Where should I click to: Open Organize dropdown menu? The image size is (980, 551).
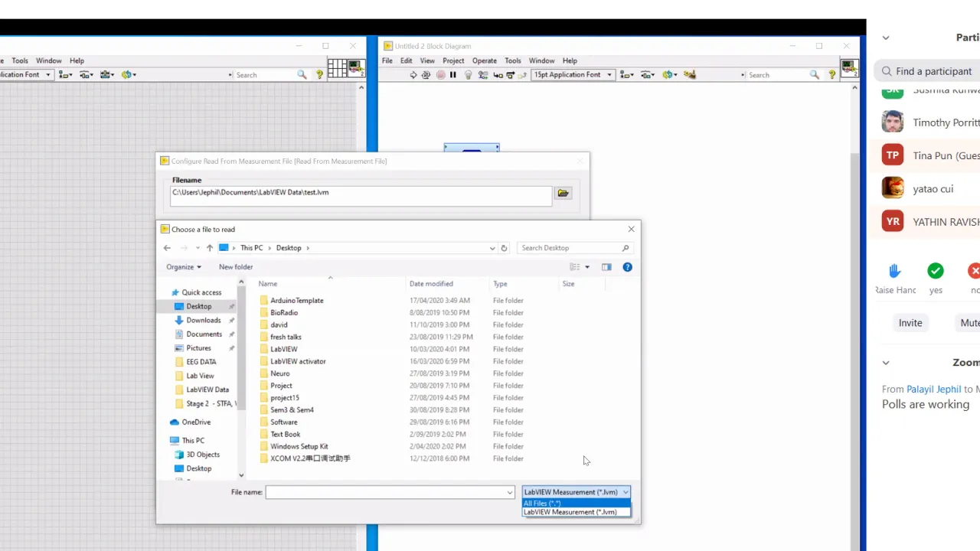pos(184,267)
